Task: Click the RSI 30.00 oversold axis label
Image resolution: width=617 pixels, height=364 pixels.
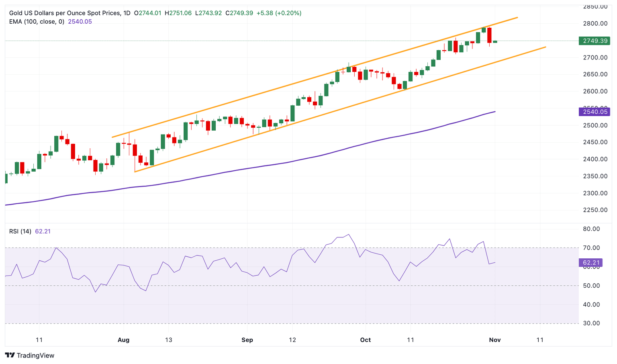Action: coord(591,323)
